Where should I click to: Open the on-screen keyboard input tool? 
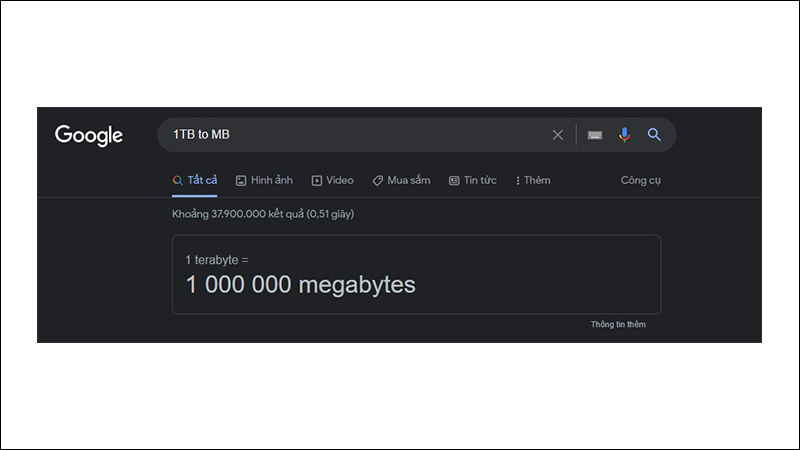[595, 135]
